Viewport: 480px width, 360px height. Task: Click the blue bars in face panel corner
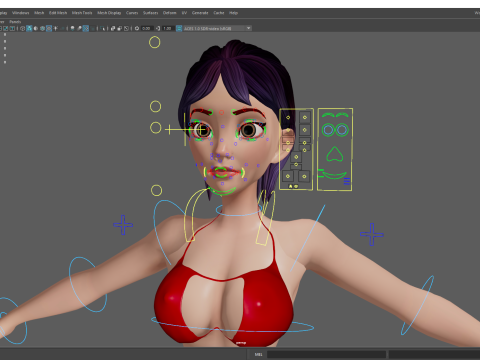coord(347,181)
